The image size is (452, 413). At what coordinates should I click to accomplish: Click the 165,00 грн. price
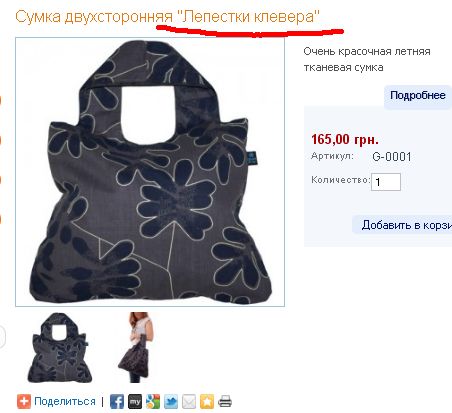(x=345, y=139)
